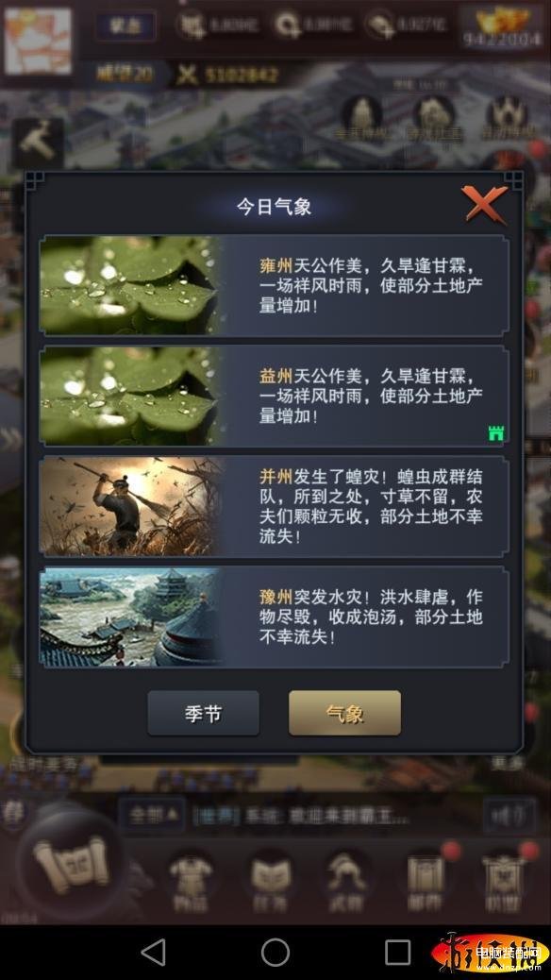Tap the green castle icon on 益州 entry
Screen dimensions: 551x980
tap(496, 432)
